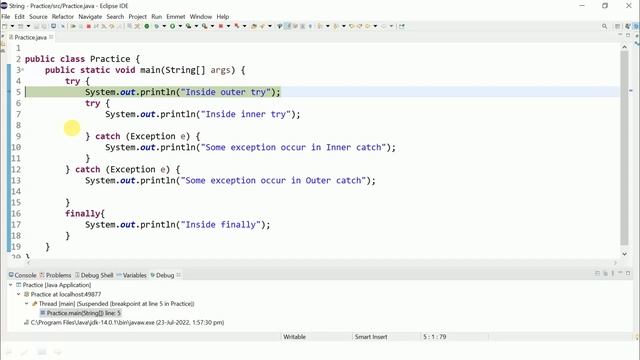Open the Debug view's View Menu icon
640x360 pixels.
point(613,273)
